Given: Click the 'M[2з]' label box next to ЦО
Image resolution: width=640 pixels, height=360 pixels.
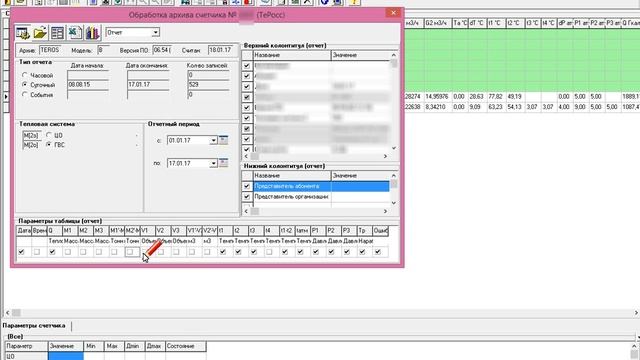Looking at the screenshot, I should (x=31, y=135).
